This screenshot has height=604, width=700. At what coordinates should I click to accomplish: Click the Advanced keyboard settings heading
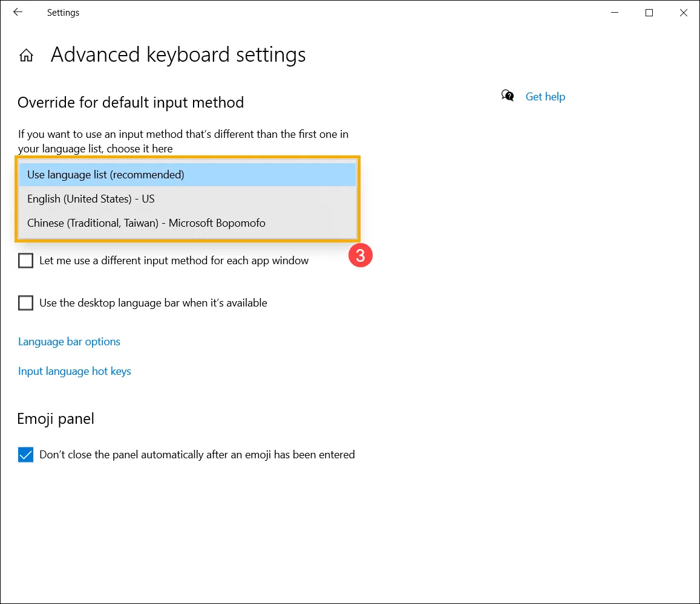[178, 54]
